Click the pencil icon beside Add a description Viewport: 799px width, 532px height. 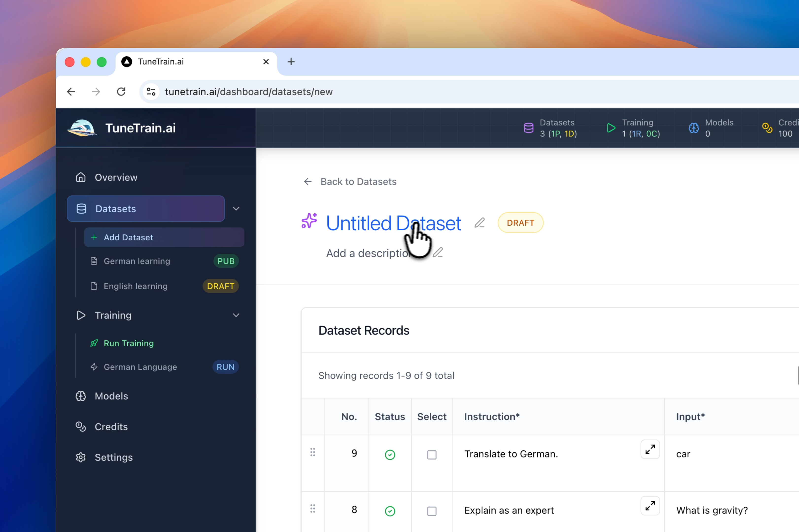(x=438, y=252)
